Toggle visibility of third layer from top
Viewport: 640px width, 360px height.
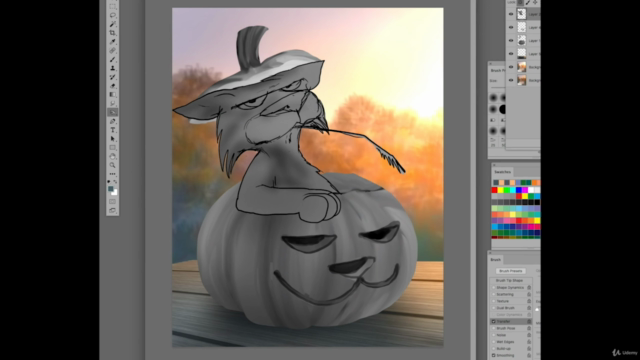point(511,40)
